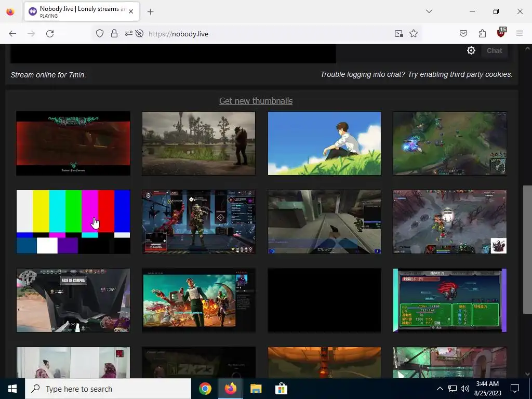
Task: Click the Firefox taskbar icon
Action: (x=230, y=389)
